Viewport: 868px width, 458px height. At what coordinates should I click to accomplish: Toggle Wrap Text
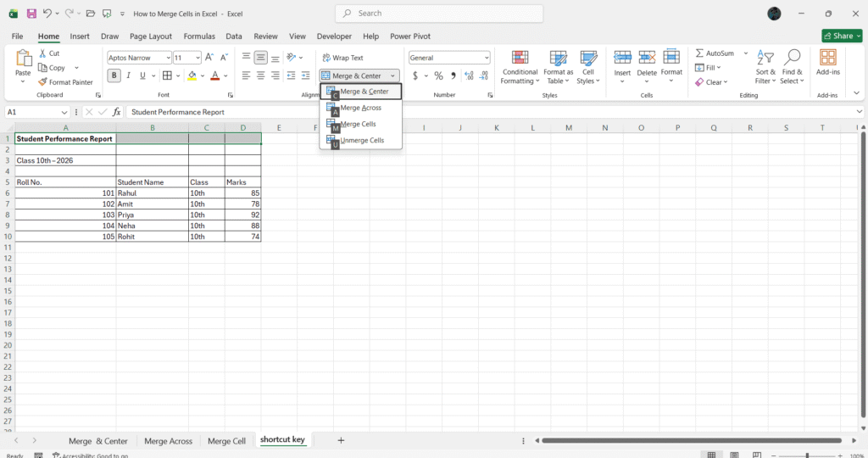[x=342, y=58]
